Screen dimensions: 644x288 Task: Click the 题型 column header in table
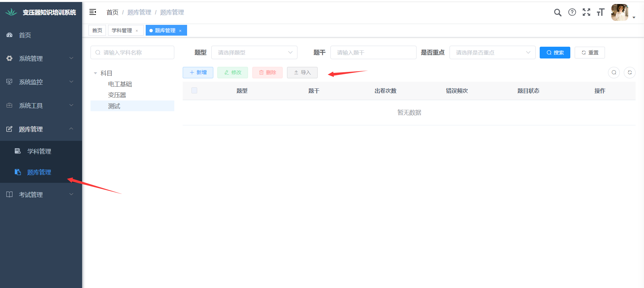pyautogui.click(x=242, y=91)
